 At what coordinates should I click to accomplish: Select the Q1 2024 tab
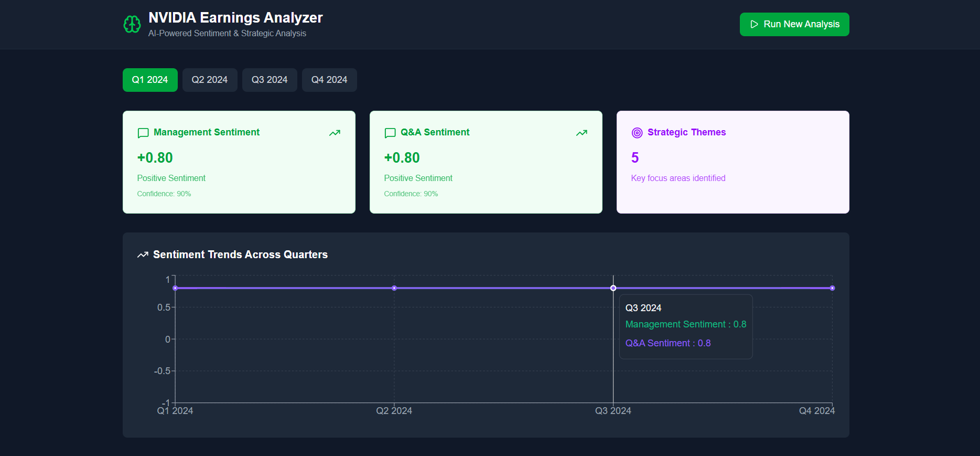click(x=150, y=80)
